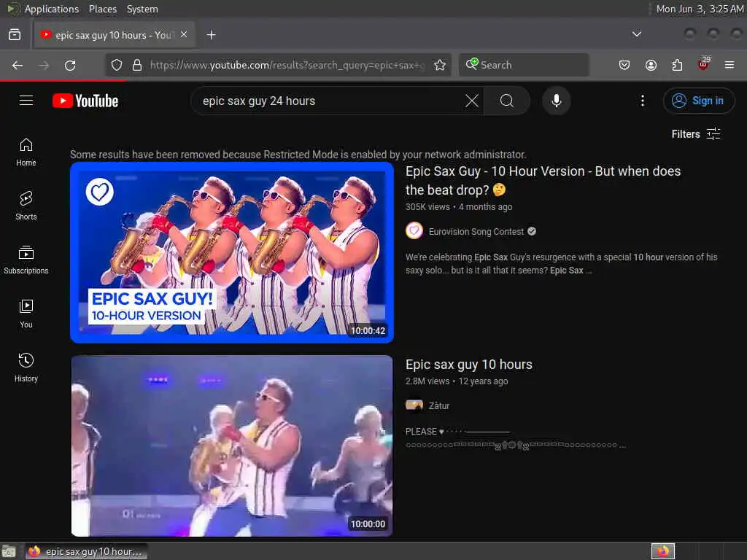Click the clock showing Mon Jun 3

pos(700,9)
